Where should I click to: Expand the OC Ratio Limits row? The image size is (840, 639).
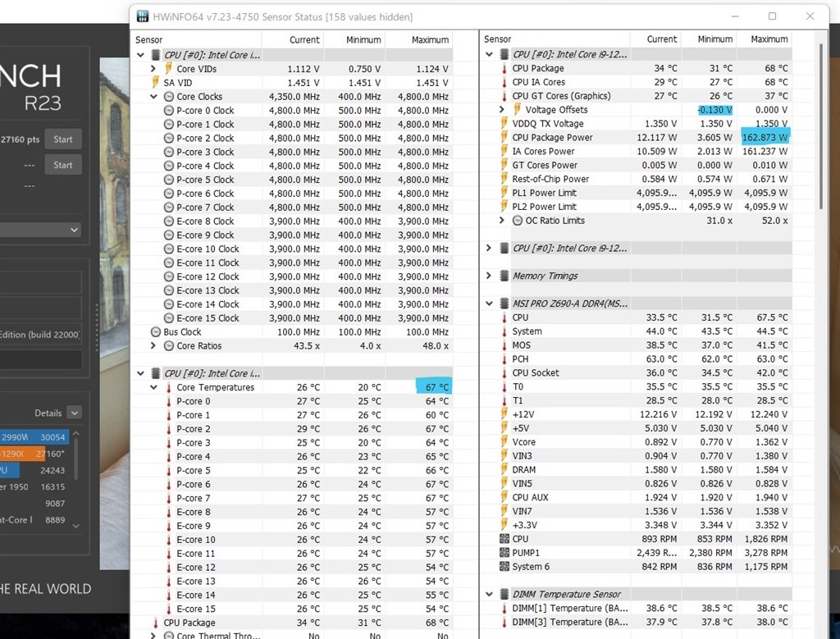pyautogui.click(x=502, y=220)
